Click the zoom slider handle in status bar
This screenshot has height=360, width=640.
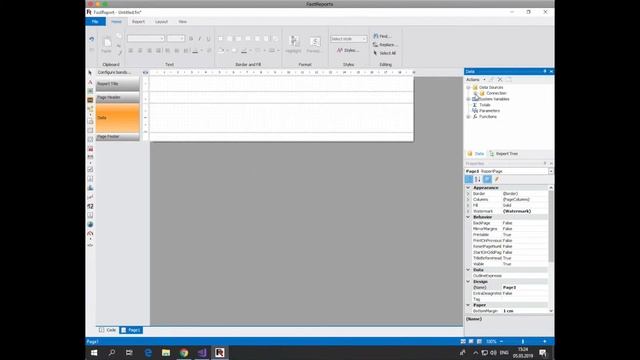(x=522, y=341)
